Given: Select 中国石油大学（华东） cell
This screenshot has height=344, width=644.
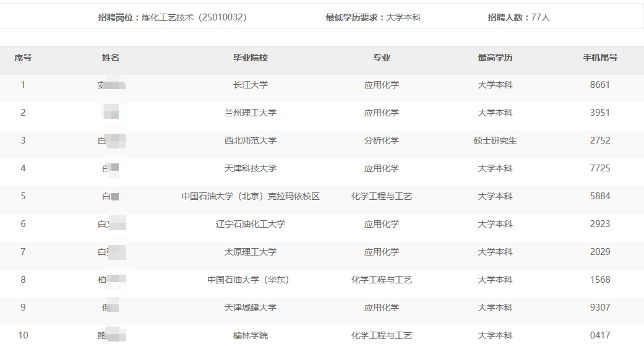Looking at the screenshot, I should click(x=250, y=280).
